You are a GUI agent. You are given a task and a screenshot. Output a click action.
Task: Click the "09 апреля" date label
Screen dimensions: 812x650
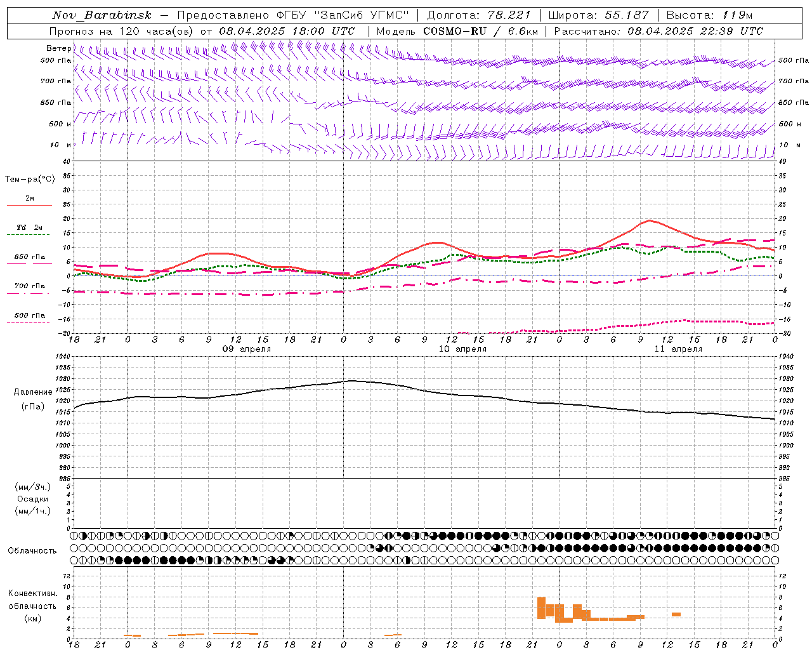247,349
